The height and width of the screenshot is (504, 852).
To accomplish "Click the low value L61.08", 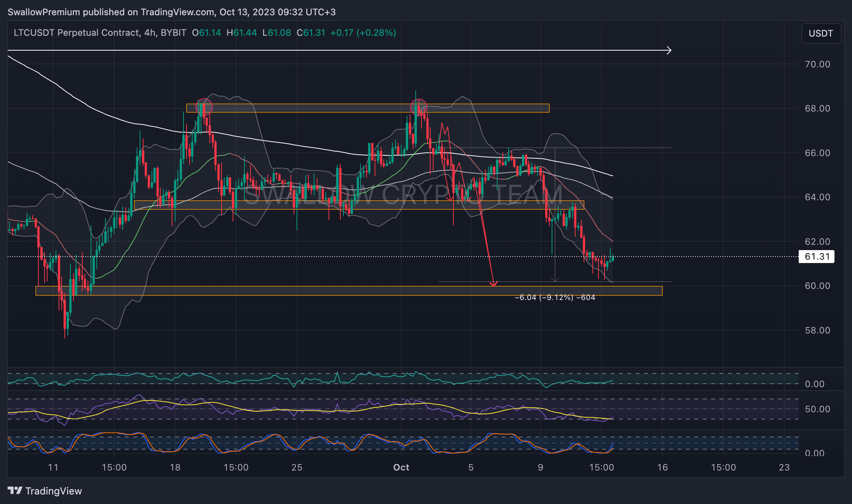I will tap(277, 33).
